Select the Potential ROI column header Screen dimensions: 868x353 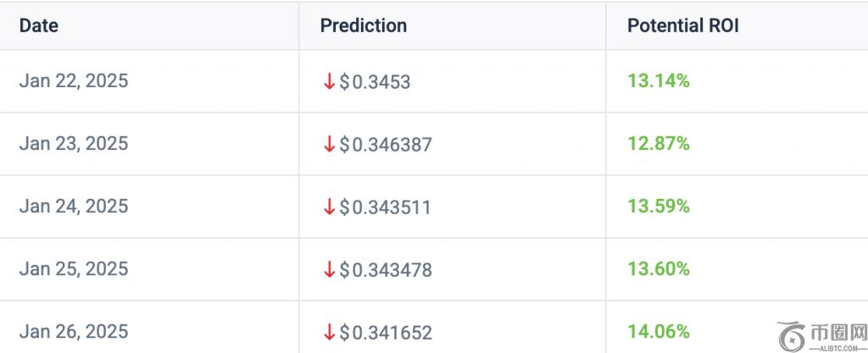[x=682, y=25]
